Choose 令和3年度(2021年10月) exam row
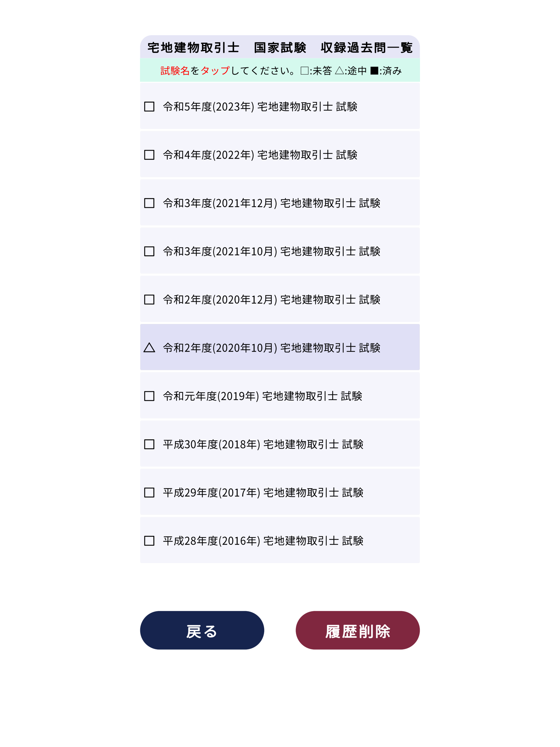This screenshot has width=560, height=747. click(280, 251)
